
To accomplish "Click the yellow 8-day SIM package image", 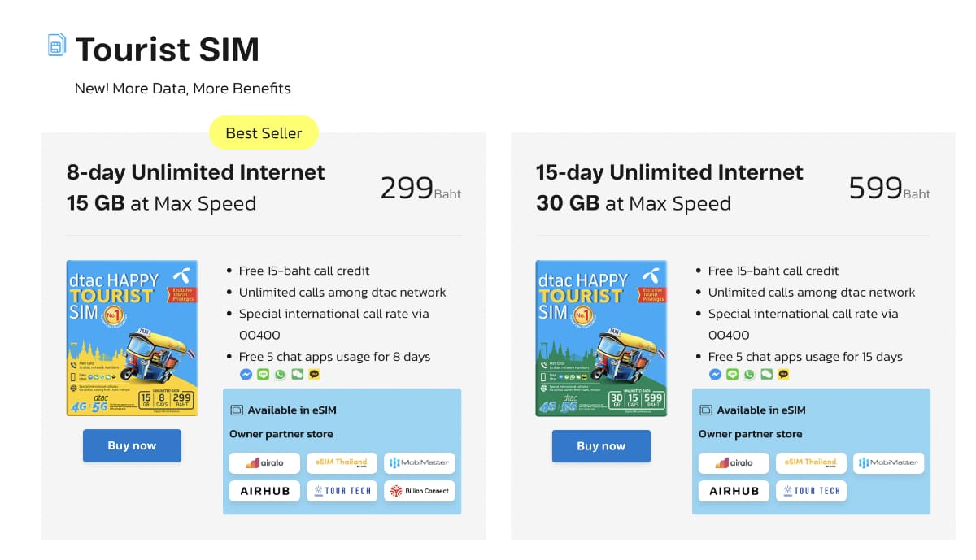I will 132,338.
